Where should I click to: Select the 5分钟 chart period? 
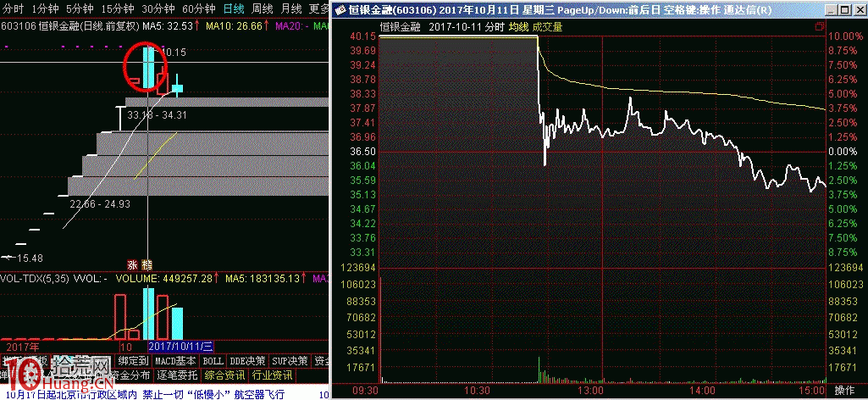pos(80,8)
